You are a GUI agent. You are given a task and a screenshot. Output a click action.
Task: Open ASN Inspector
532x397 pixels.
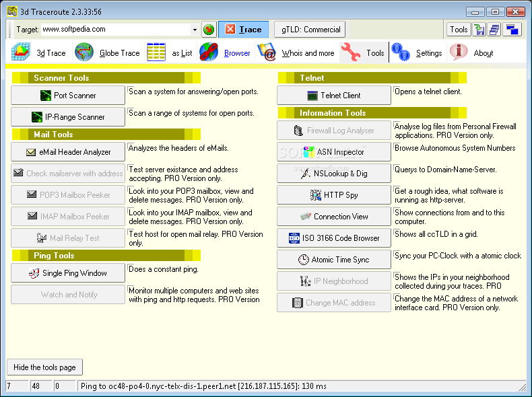click(x=334, y=152)
